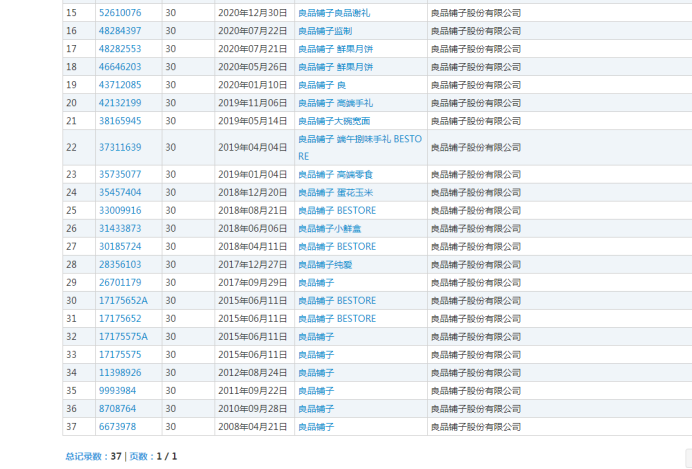Open registration number 35735077
The width and height of the screenshot is (692, 469).
(120, 174)
